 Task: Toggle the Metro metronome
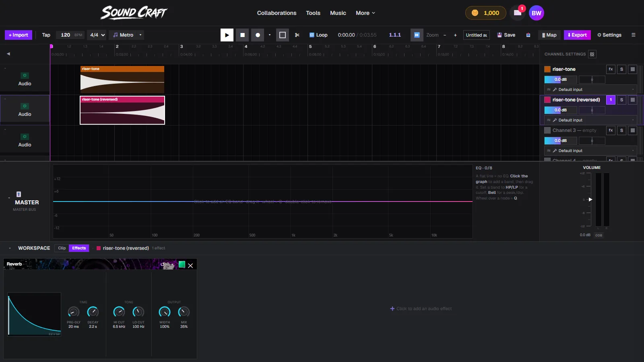[123, 35]
